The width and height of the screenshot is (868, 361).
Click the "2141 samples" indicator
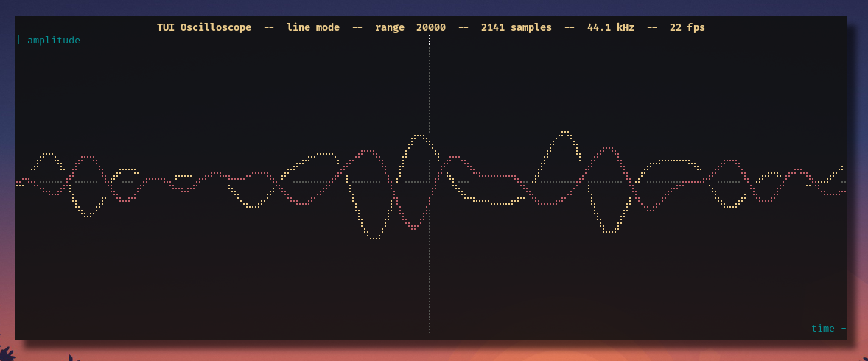click(516, 27)
